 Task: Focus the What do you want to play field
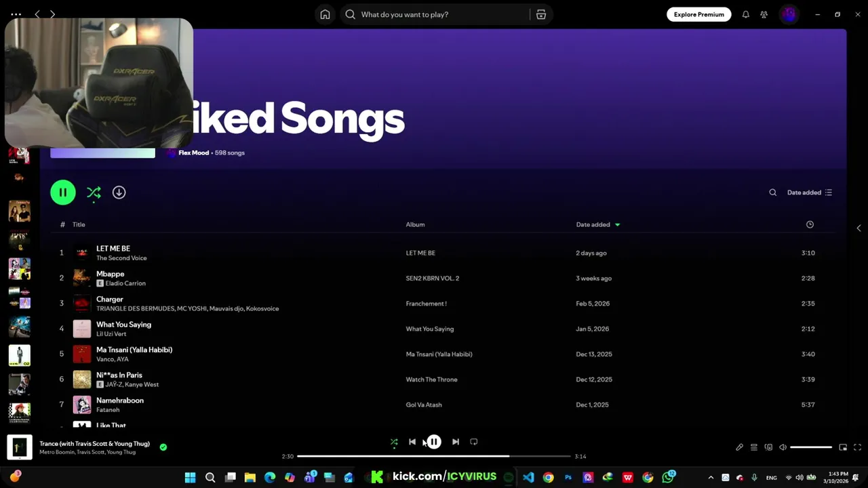click(x=434, y=14)
